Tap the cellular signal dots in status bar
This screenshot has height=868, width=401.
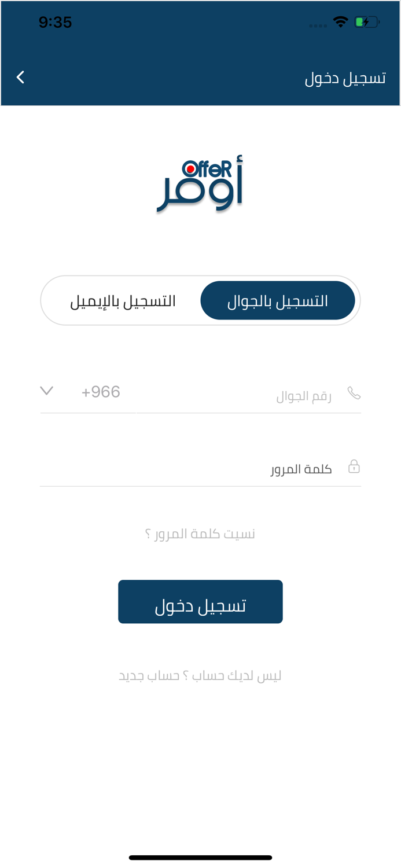pyautogui.click(x=318, y=24)
